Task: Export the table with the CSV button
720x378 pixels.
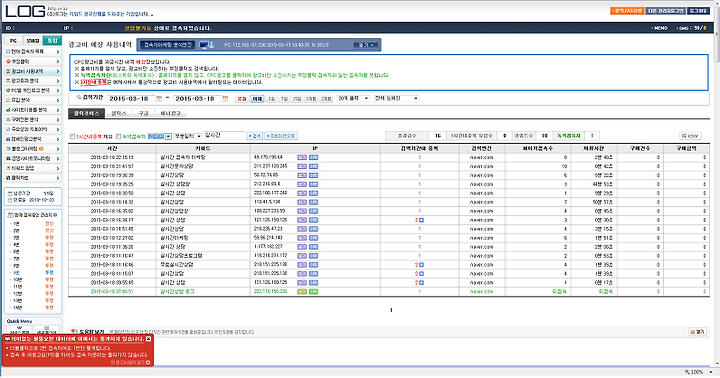Action: (690, 136)
